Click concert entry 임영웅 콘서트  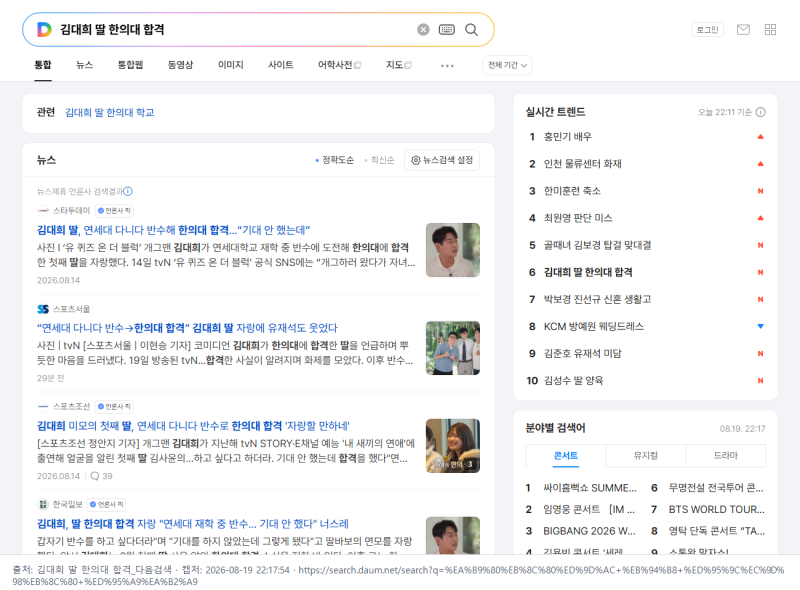tap(589, 509)
